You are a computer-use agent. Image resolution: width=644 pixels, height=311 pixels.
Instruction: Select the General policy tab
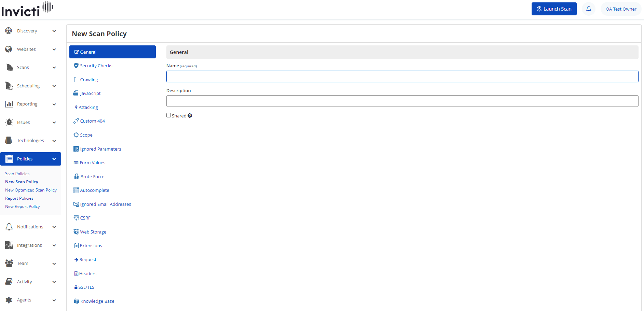[112, 52]
